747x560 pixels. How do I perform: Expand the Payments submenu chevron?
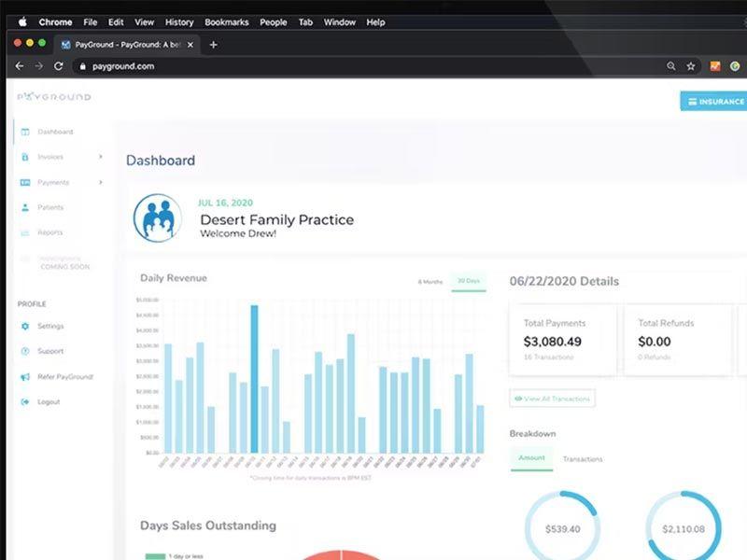[101, 182]
